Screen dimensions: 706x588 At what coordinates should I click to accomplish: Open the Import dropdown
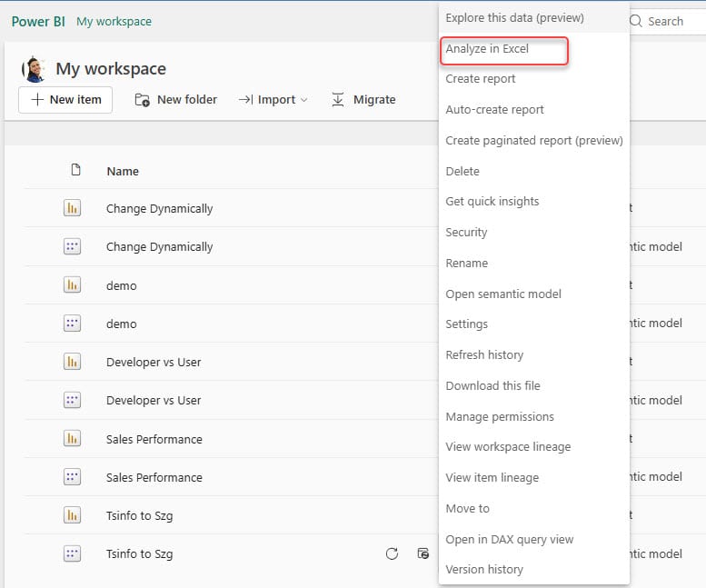pos(273,99)
